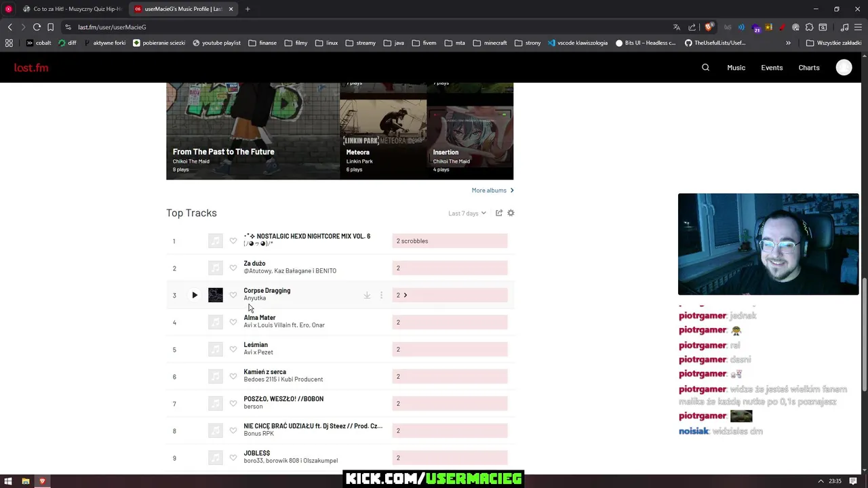Open youtube playlist bookmark

point(216,43)
